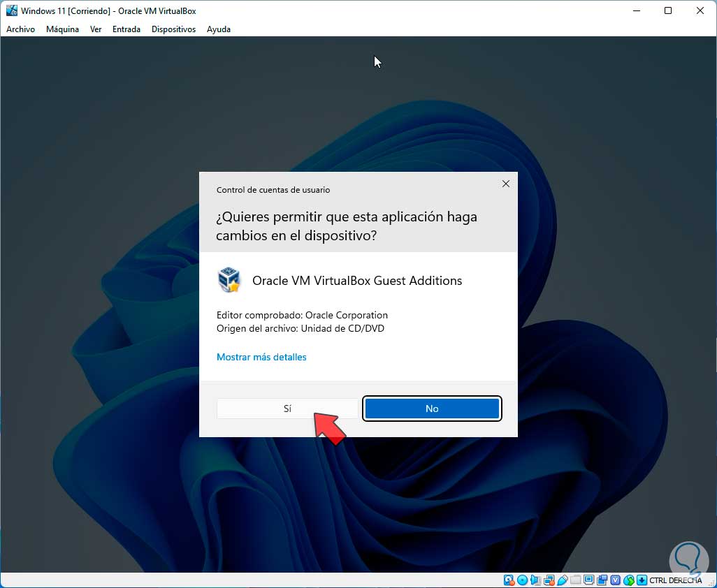Open the Ayuda menu
The image size is (717, 588).
(219, 29)
